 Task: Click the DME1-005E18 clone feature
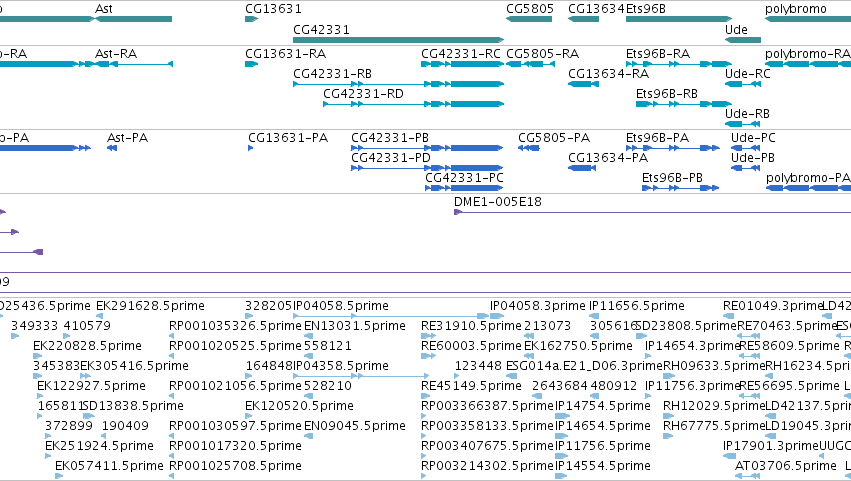[498, 202]
